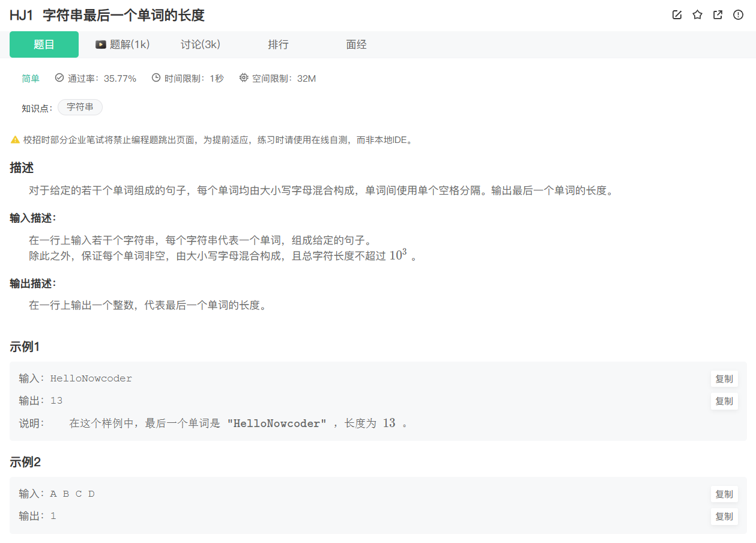This screenshot has height=543, width=756.
Task: Click the edit/feedback pen icon at top right
Action: coord(677,14)
